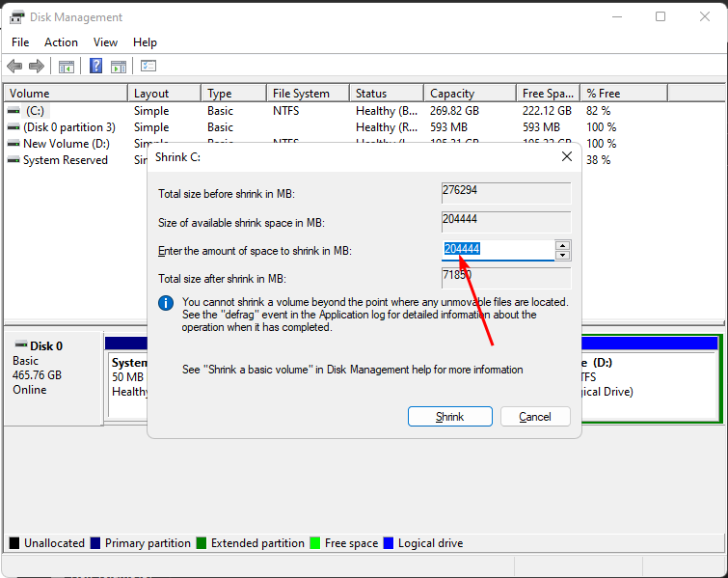Sort by the Capacity column header
The height and width of the screenshot is (578, 728).
pyautogui.click(x=470, y=94)
